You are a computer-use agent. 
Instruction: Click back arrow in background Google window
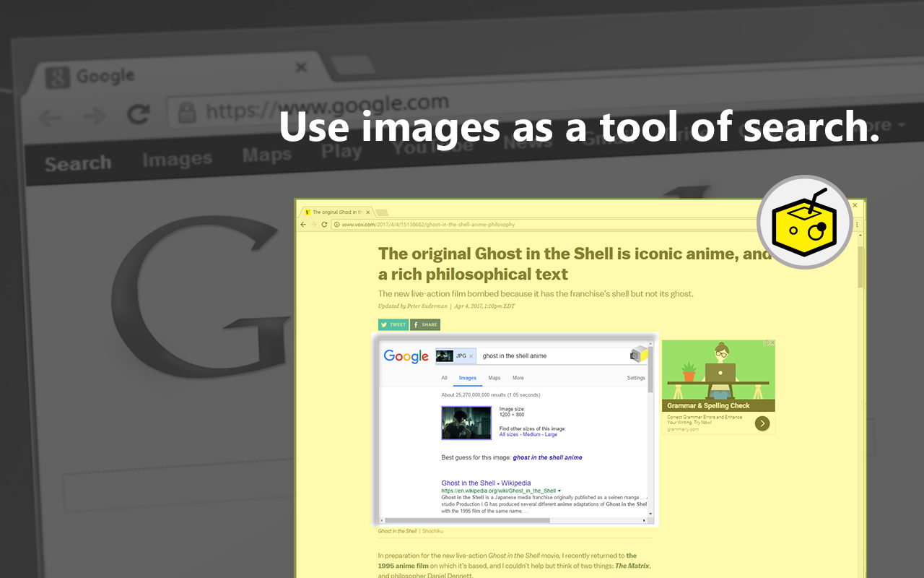click(x=50, y=117)
